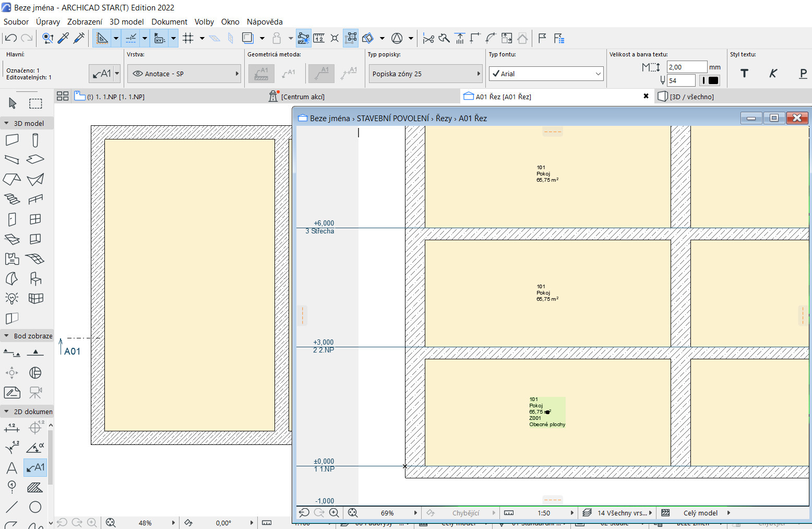Image resolution: width=812 pixels, height=529 pixels.
Task: Toggle underline text style P
Action: pyautogui.click(x=803, y=74)
